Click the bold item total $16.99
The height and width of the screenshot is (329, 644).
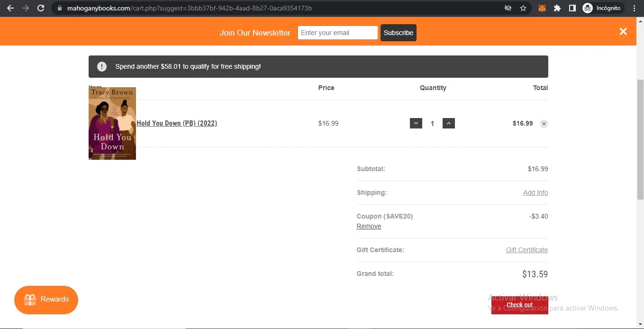pos(523,123)
